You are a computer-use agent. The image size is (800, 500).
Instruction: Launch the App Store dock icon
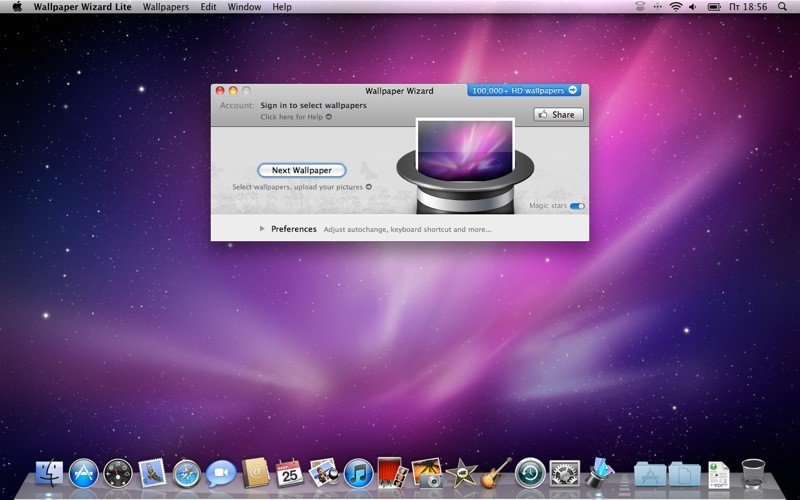(x=83, y=473)
